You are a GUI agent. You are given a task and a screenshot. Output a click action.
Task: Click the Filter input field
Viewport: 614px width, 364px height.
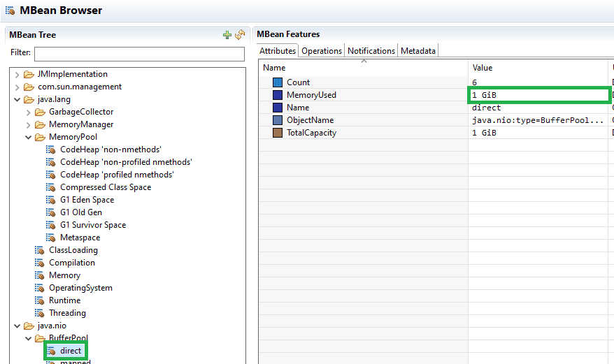[139, 54]
